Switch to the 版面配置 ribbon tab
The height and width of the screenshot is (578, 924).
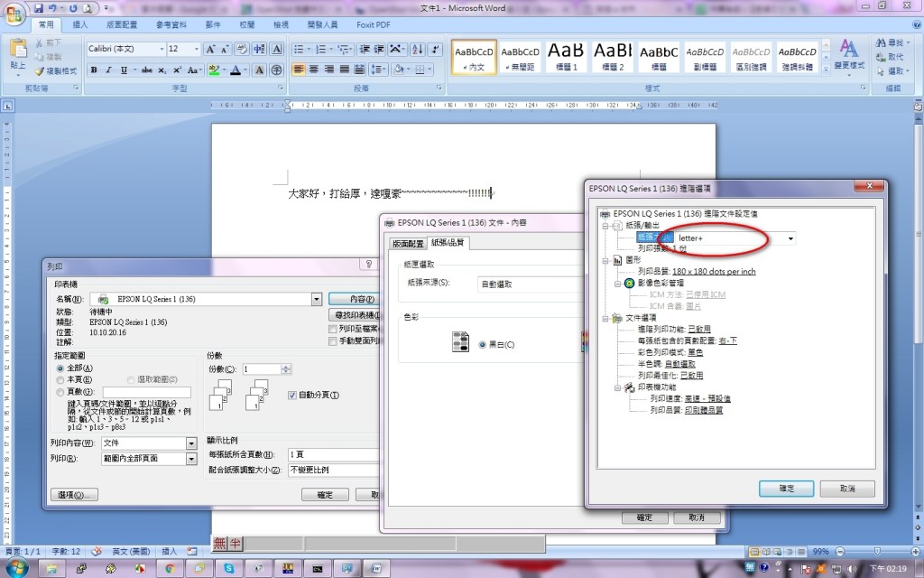tap(122, 24)
